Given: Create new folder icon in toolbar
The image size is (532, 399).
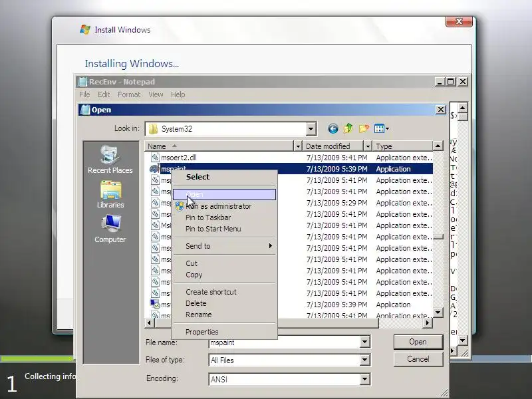Looking at the screenshot, I should click(364, 128).
